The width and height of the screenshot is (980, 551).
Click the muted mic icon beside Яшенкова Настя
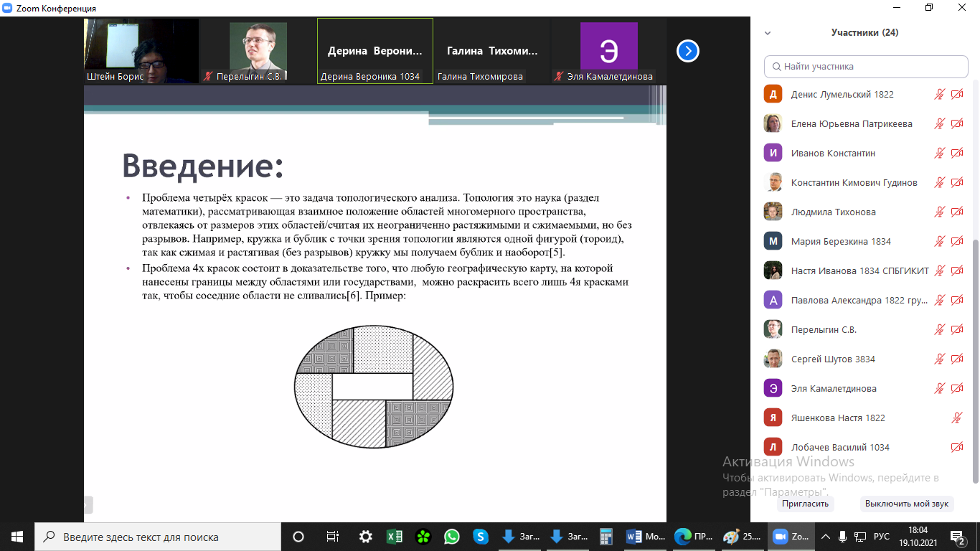pyautogui.click(x=956, y=418)
